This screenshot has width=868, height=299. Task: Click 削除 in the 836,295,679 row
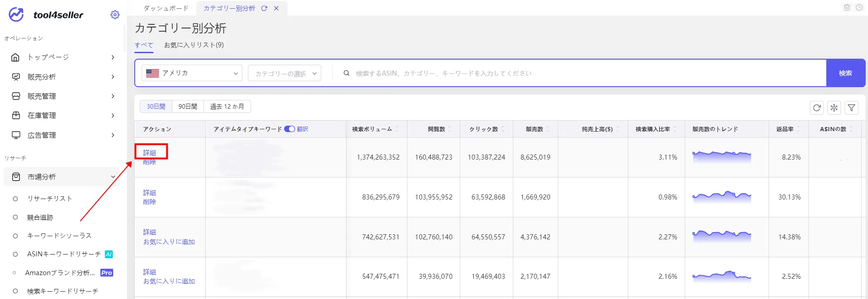[149, 202]
